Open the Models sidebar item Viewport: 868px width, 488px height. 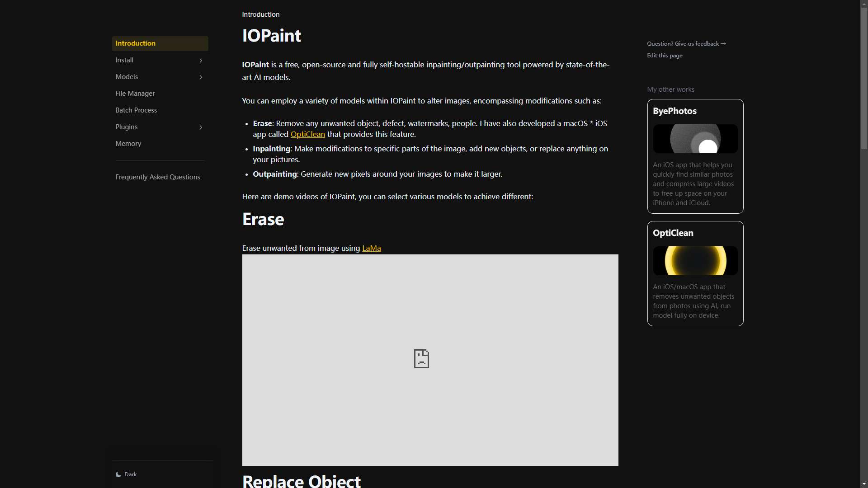160,77
